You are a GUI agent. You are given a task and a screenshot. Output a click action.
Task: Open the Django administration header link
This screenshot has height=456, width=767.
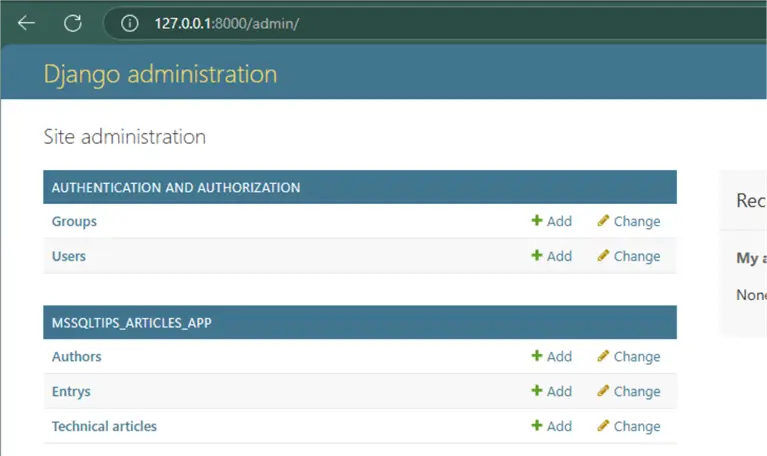(x=160, y=74)
